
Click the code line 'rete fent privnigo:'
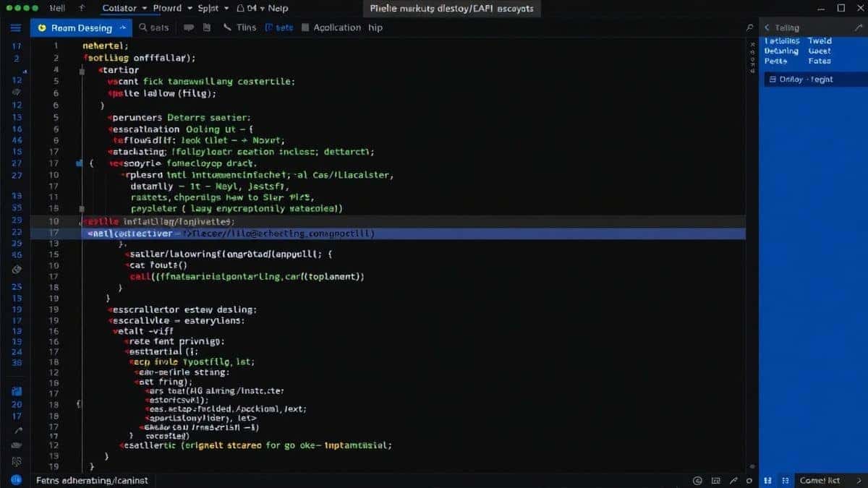(174, 341)
